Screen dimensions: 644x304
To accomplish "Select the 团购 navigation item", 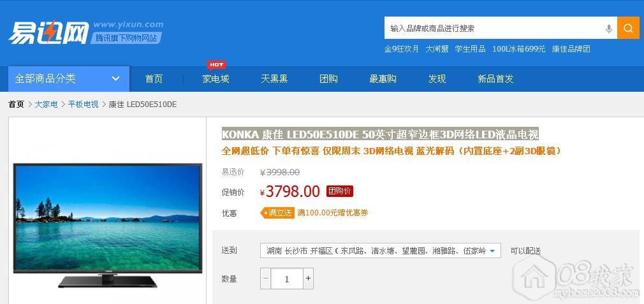I will point(328,79).
